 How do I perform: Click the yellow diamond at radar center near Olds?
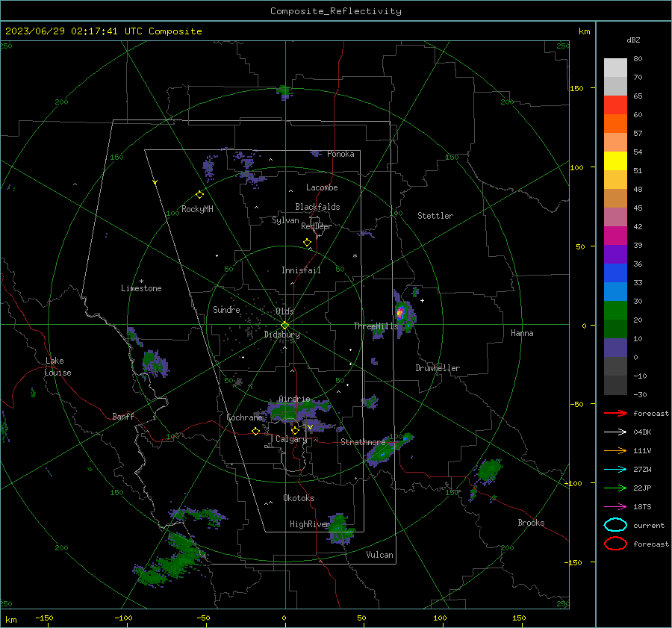[x=285, y=325]
